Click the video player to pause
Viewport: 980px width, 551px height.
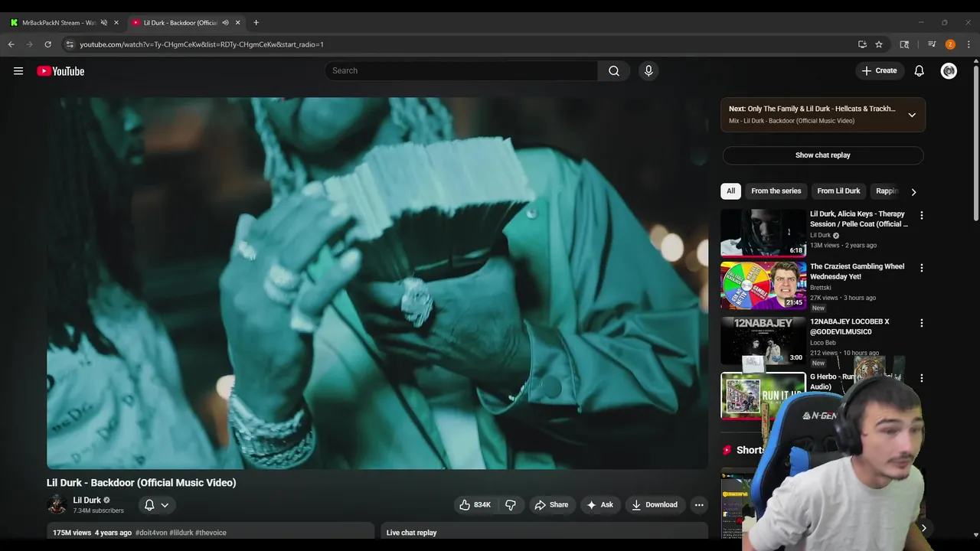click(x=377, y=283)
